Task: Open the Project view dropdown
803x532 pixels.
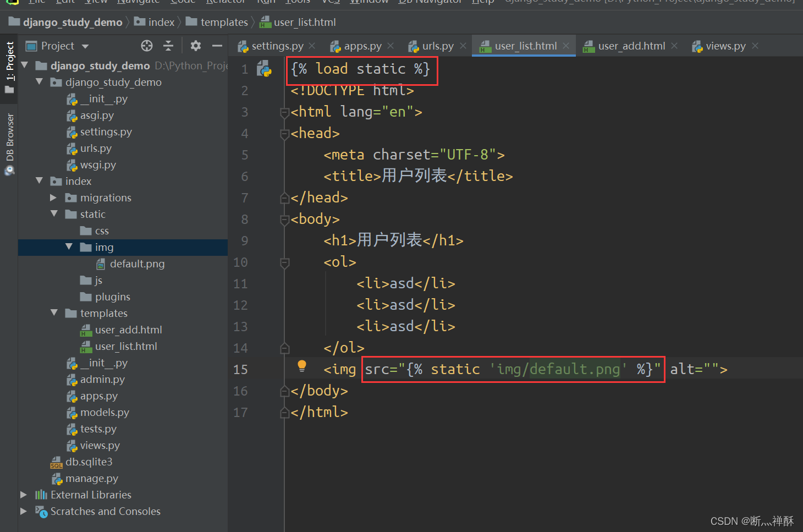Action: click(85, 46)
